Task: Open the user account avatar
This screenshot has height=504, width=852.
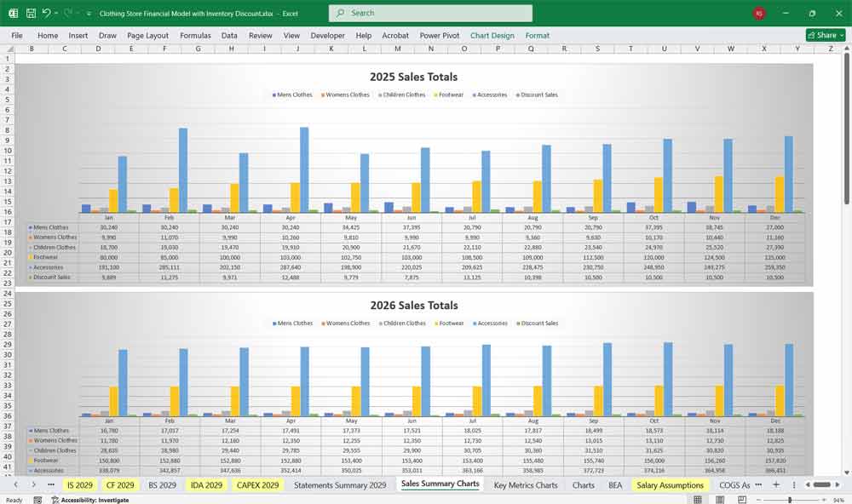Action: coord(759,14)
